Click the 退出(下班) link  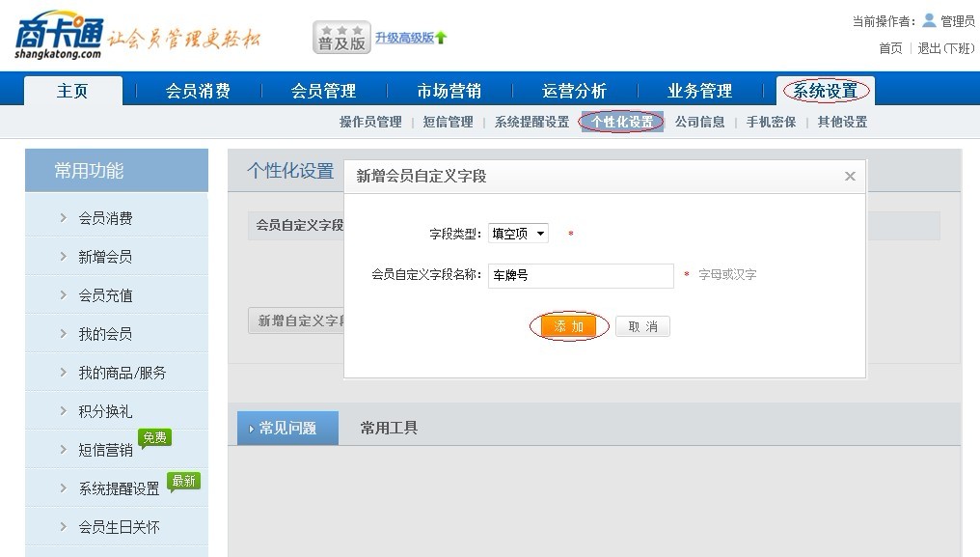(x=946, y=48)
